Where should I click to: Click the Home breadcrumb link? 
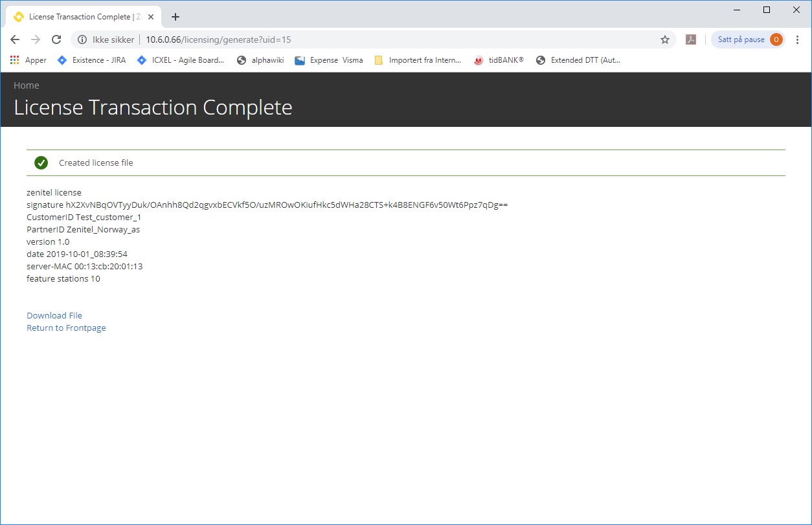[27, 85]
